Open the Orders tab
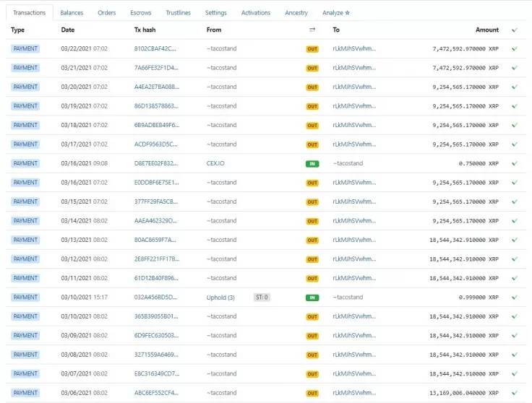 point(106,13)
